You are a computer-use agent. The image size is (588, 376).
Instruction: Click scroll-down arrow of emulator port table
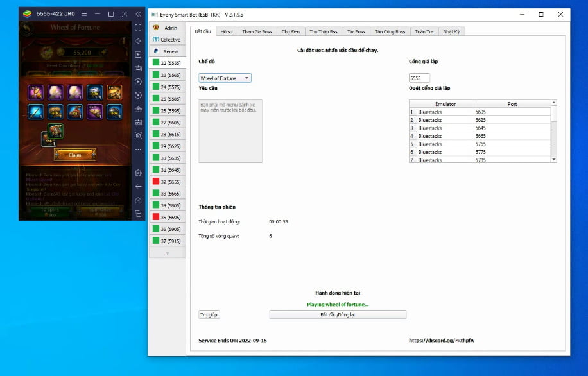(553, 159)
